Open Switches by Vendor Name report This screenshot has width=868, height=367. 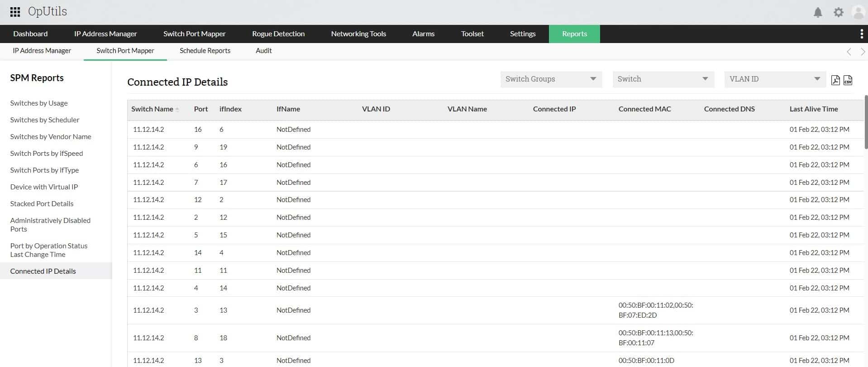(x=51, y=137)
